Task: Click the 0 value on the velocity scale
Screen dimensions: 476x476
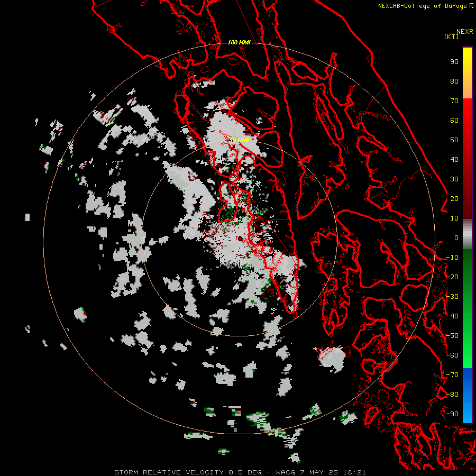Action: coord(456,237)
